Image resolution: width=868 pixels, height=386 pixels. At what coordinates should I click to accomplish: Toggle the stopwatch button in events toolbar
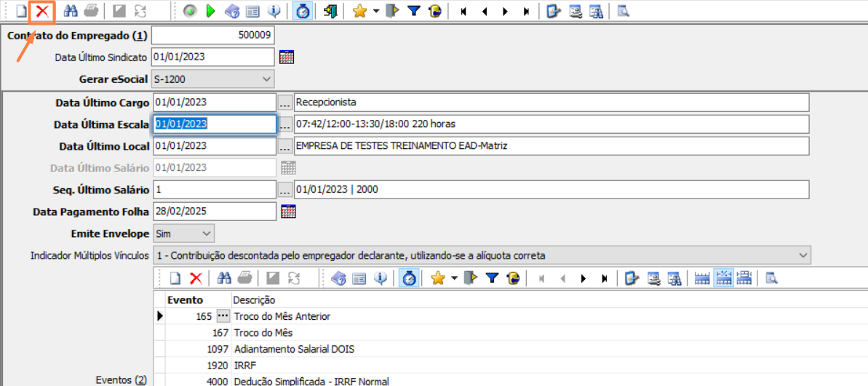(x=409, y=278)
